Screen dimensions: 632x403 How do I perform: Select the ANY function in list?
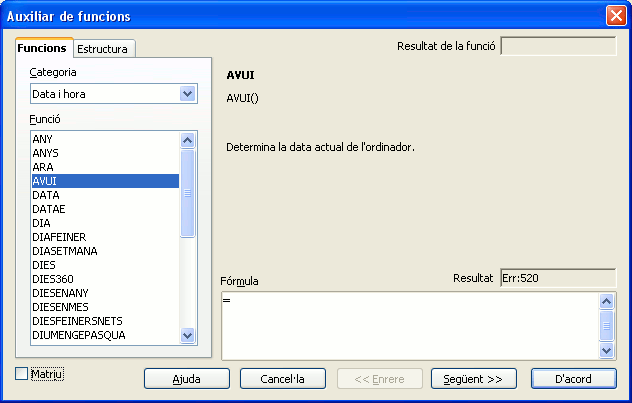(42, 139)
